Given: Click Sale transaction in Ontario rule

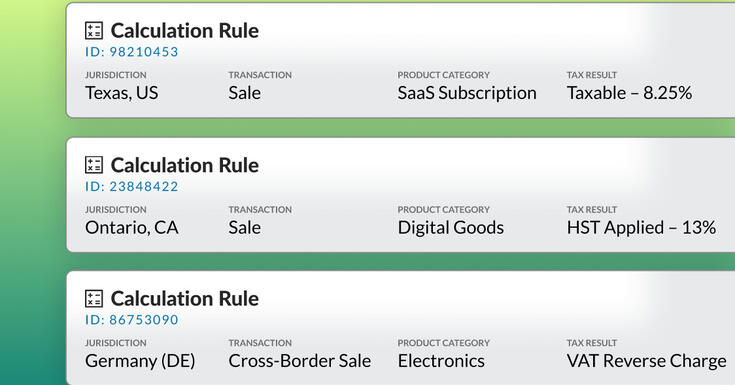Looking at the screenshot, I should coord(245,228).
